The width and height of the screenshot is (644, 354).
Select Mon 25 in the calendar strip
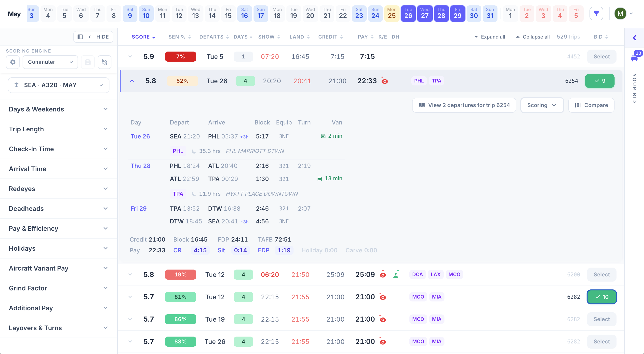pos(391,14)
